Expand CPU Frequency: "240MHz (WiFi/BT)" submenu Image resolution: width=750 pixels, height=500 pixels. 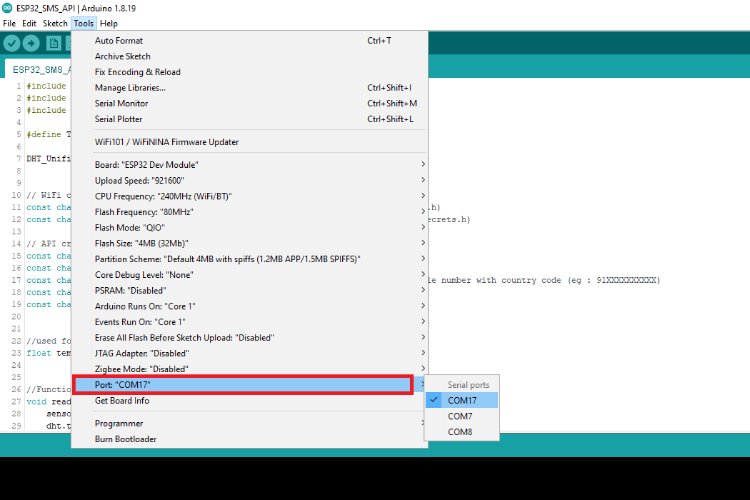click(x=250, y=196)
